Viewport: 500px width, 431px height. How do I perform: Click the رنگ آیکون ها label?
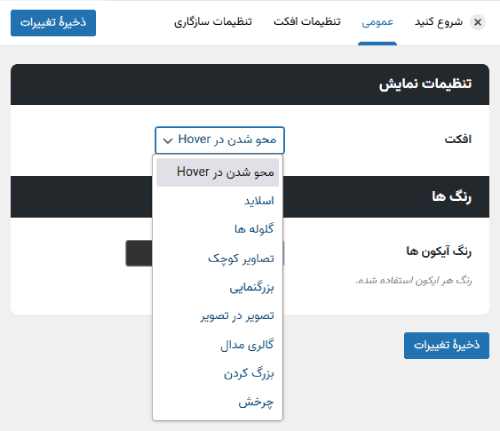tap(439, 251)
